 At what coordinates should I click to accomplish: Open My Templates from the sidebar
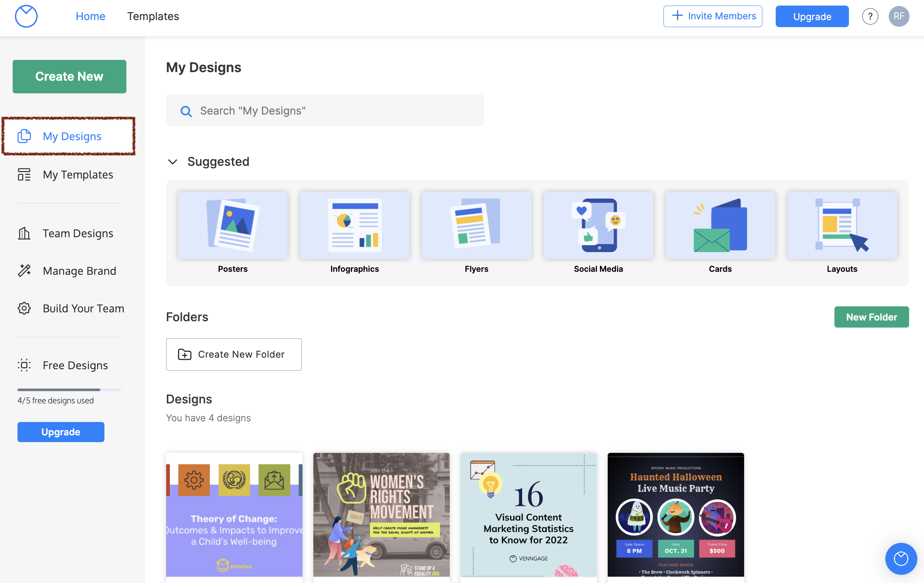[78, 175]
